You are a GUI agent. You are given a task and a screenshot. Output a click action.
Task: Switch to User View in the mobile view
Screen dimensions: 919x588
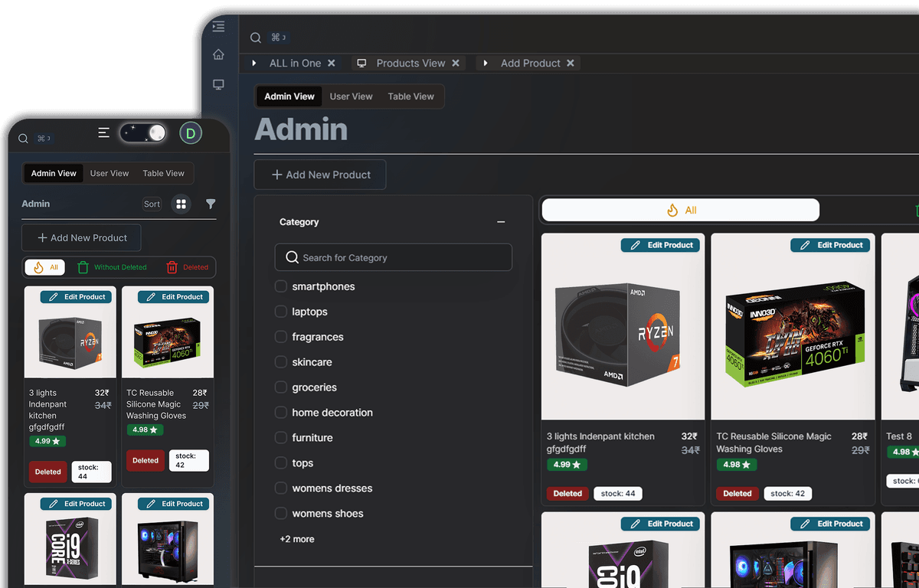pos(110,173)
